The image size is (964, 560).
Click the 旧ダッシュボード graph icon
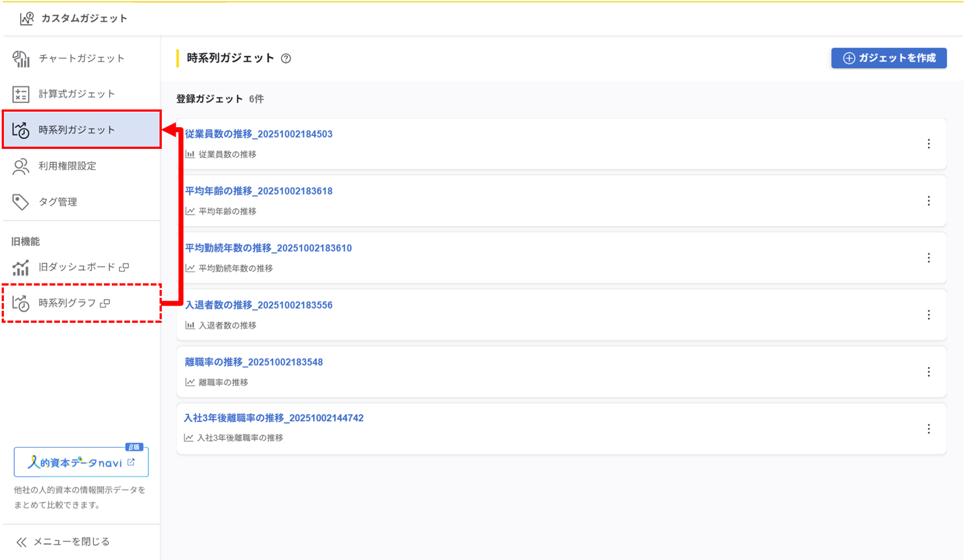pyautogui.click(x=21, y=268)
